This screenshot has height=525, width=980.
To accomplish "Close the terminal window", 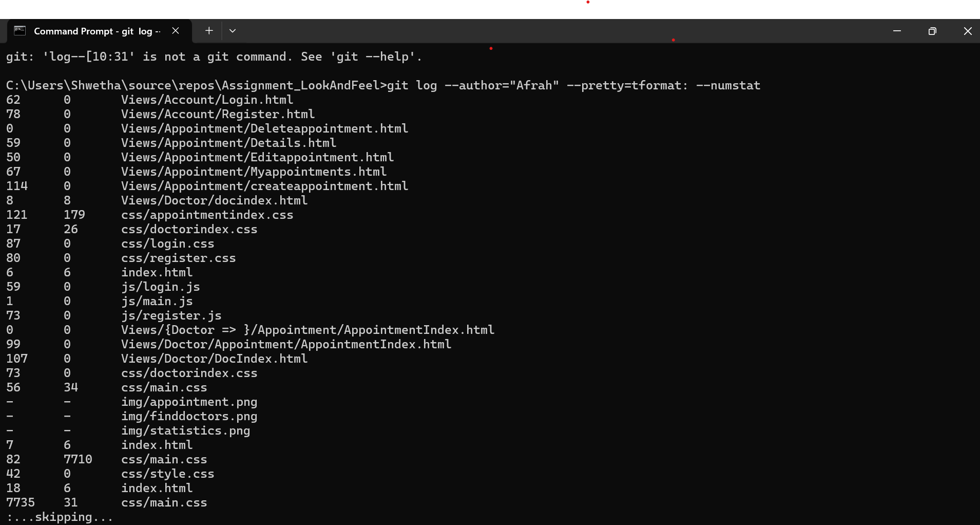I will tap(968, 31).
